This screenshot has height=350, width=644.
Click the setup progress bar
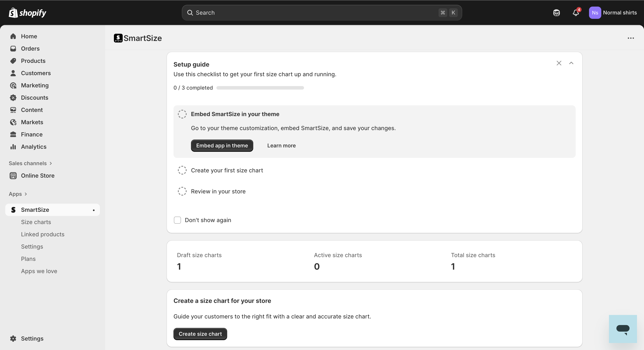click(x=260, y=88)
